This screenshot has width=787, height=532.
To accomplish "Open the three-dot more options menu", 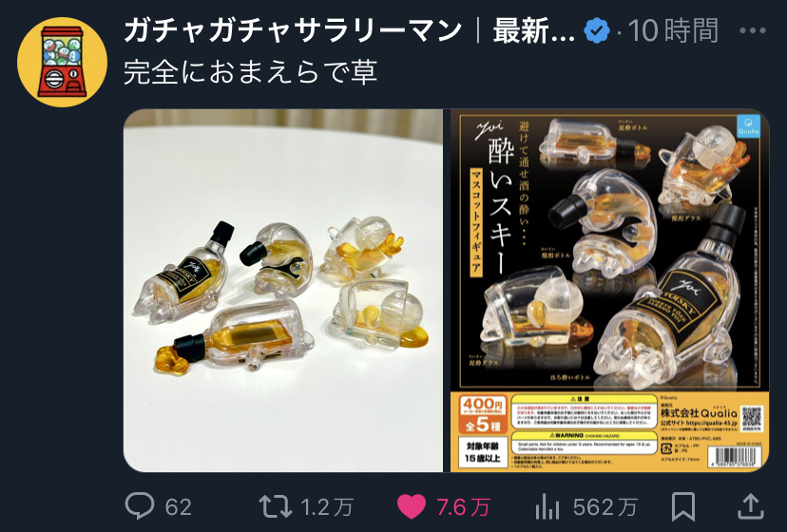I will pyautogui.click(x=753, y=31).
